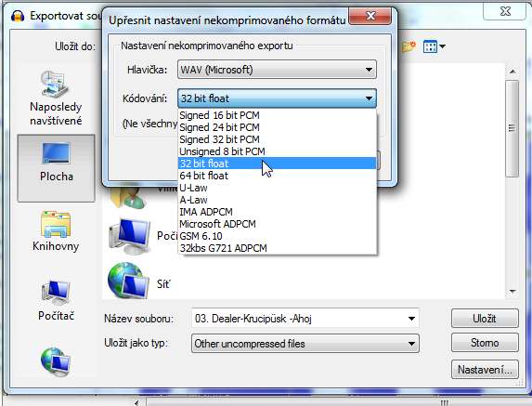Open the Knihovny libraries icon
The height and width of the screenshot is (406, 532).
[56, 224]
